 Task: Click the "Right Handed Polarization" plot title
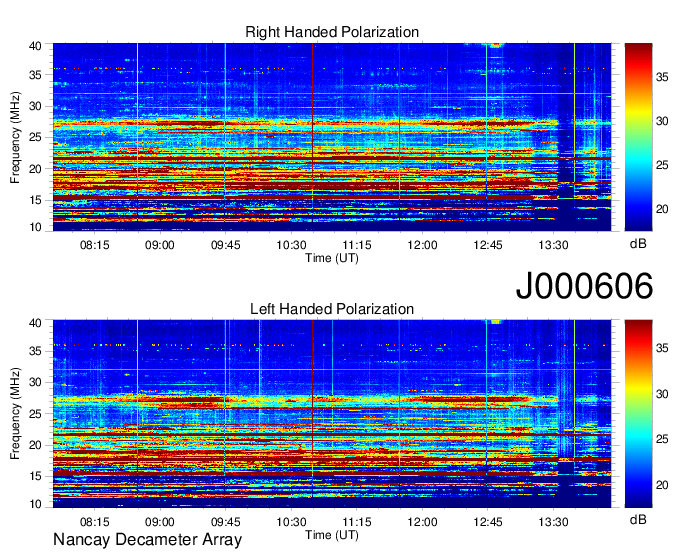tap(332, 32)
